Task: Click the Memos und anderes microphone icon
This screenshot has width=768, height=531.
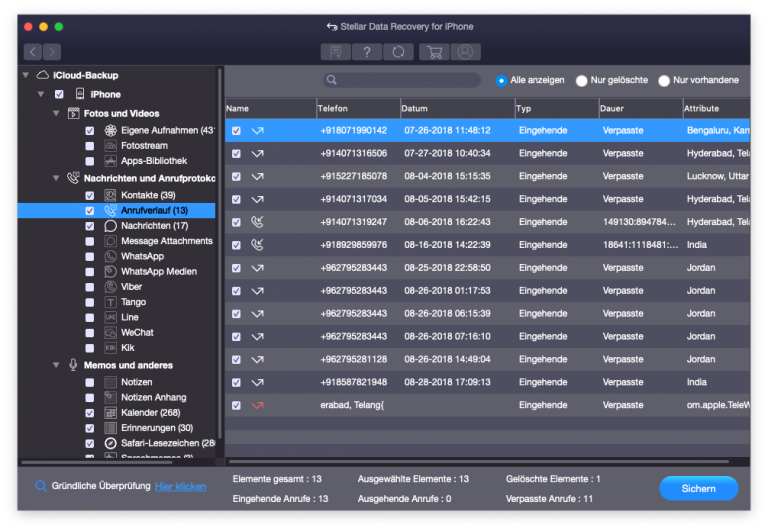Action: pyautogui.click(x=73, y=365)
